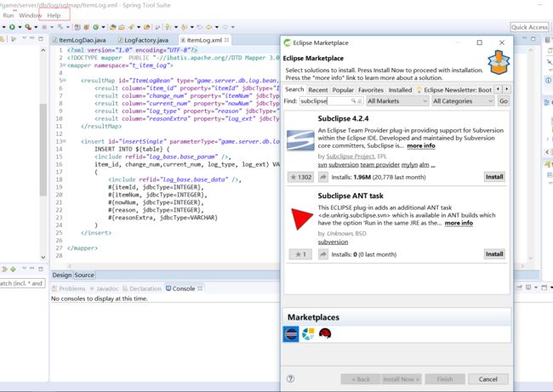Install Subclipse 4.2.4
The image size is (553, 392).
tap(494, 177)
